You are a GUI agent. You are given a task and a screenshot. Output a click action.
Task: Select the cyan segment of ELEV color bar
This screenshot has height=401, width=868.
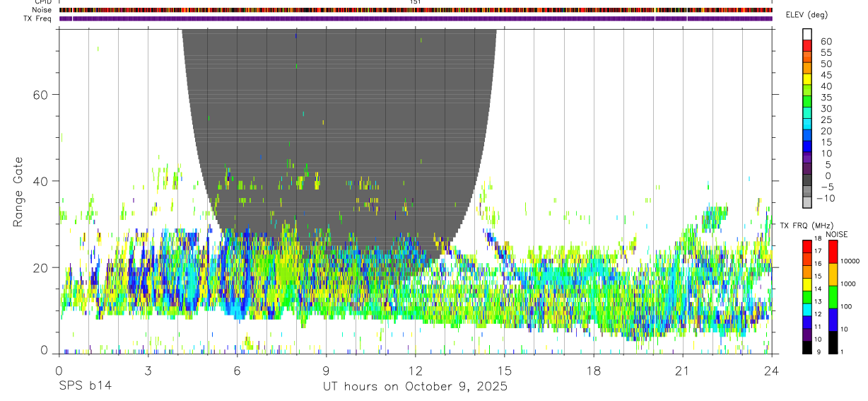(x=807, y=124)
